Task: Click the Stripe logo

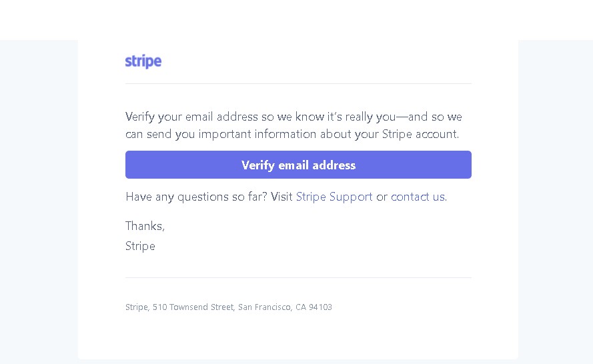Action: pyautogui.click(x=143, y=62)
